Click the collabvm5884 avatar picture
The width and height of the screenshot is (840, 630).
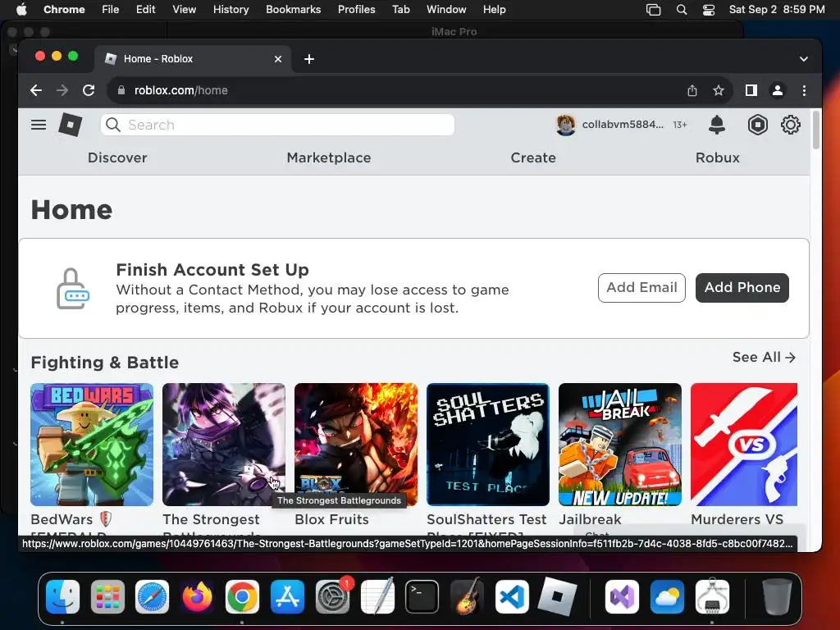point(566,125)
